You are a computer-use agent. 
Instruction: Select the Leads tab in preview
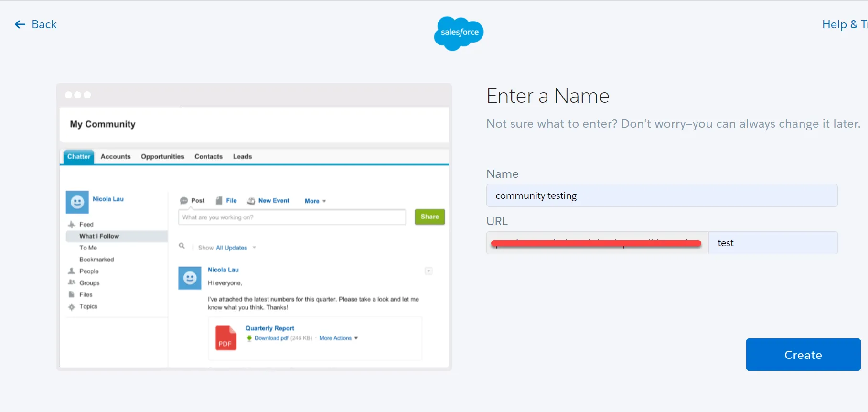(242, 156)
